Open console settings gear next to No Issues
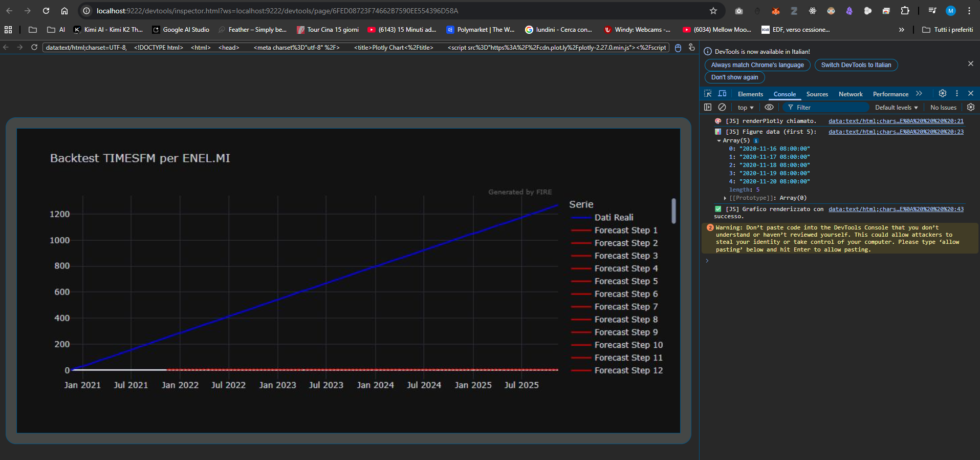The image size is (980, 460). (970, 108)
